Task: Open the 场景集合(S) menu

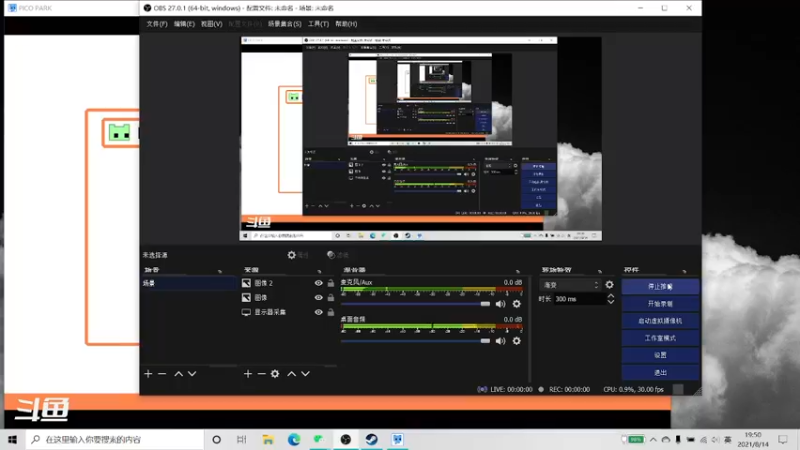Action: click(285, 24)
